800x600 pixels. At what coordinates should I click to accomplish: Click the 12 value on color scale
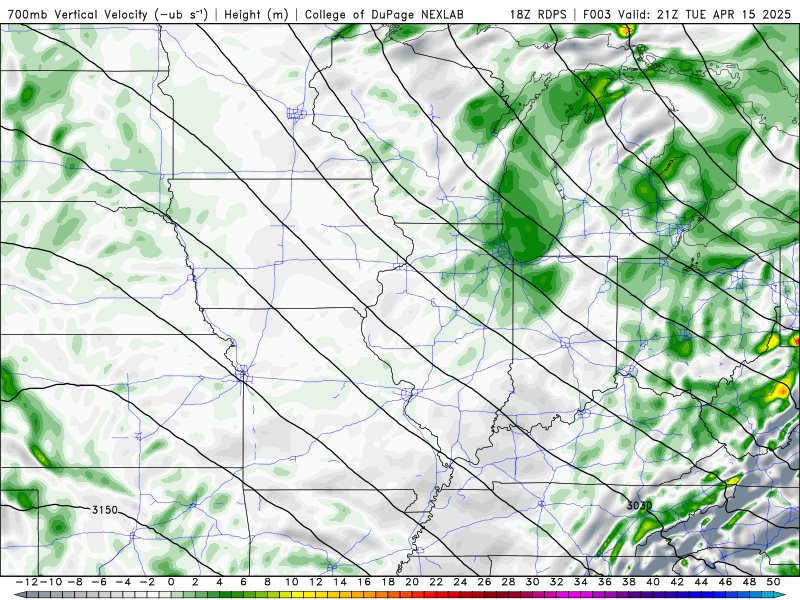[x=316, y=582]
